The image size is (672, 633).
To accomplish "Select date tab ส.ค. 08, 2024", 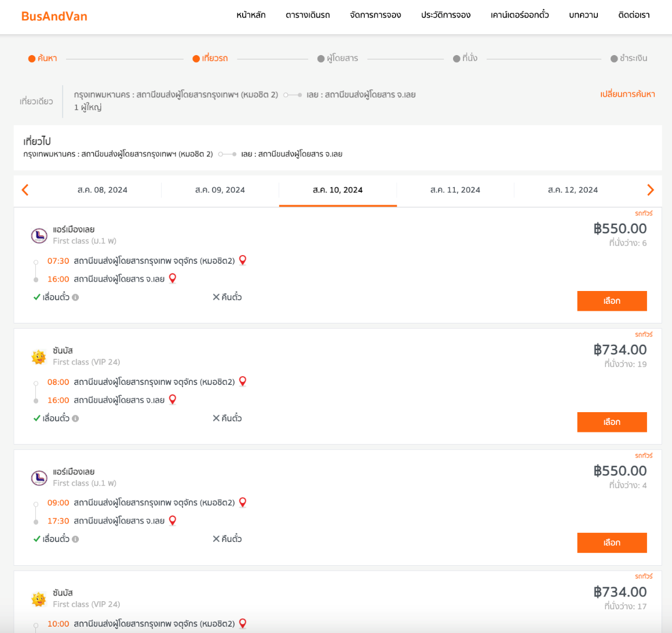I will [103, 190].
